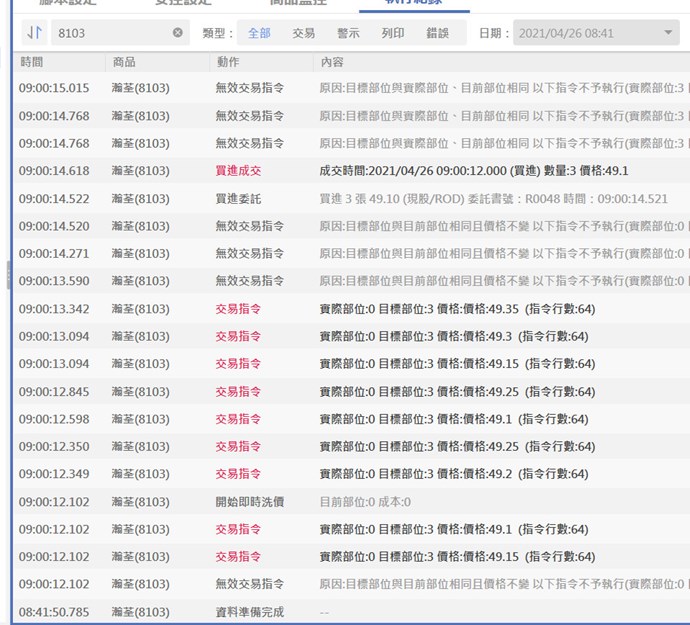Click the 商品 column header

pos(124,62)
